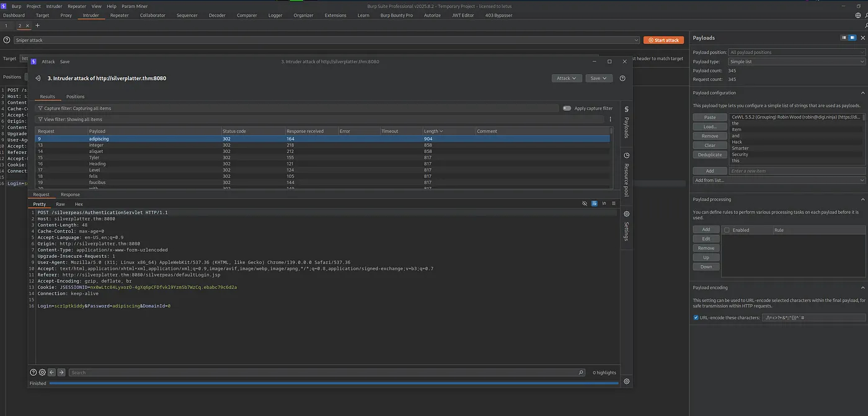This screenshot has height=416, width=868.
Task: Collapse the Payload configuration section
Action: click(x=862, y=92)
